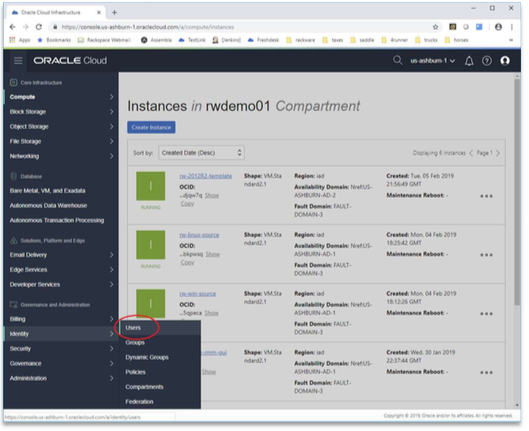Screen dimensions: 529x431
Task: Open the Sort by Created Date dropdown
Action: coord(201,153)
